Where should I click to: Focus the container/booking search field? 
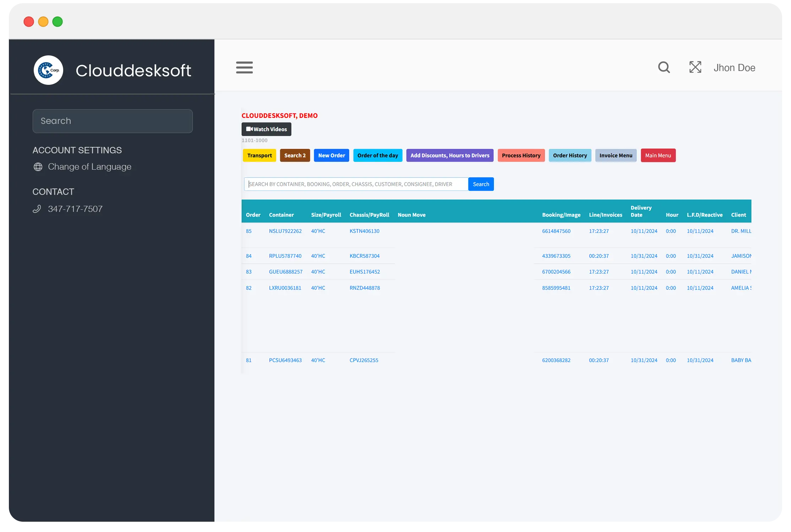tap(356, 184)
